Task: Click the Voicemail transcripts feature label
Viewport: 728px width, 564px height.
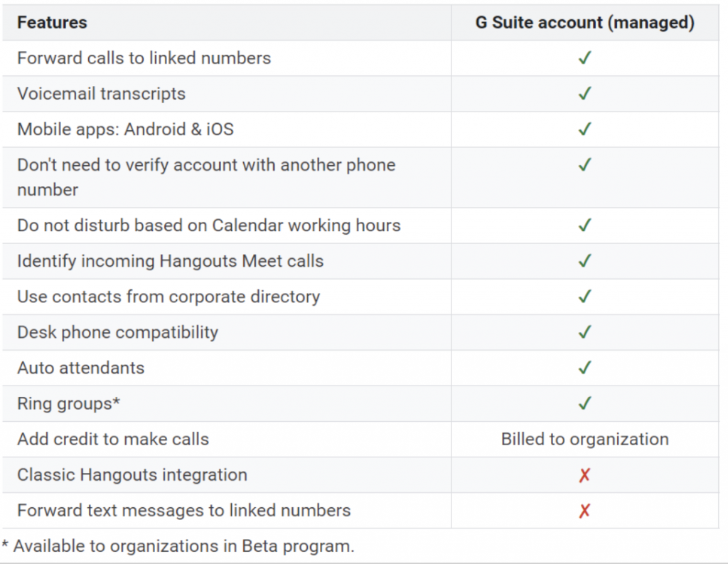Action: (x=101, y=94)
